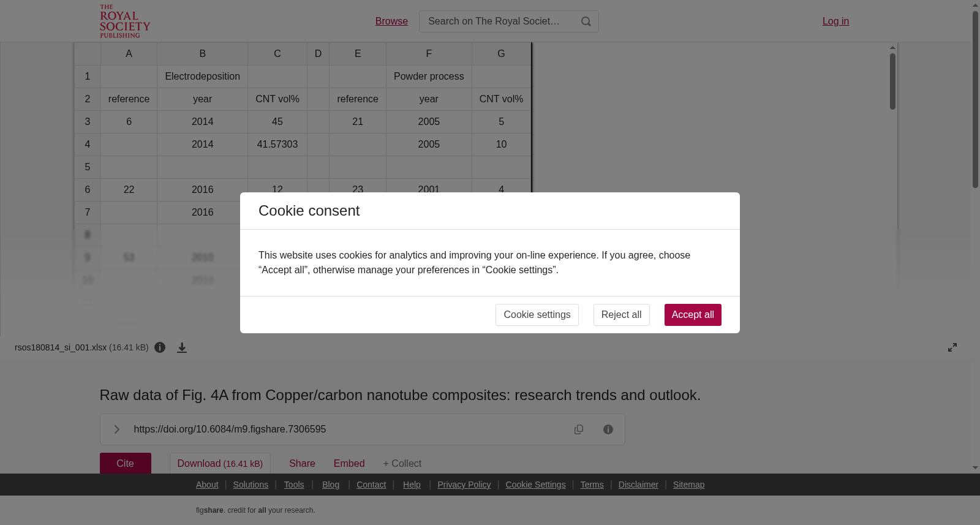The height and width of the screenshot is (525, 980).
Task: Select column A header in spreadsheet
Action: [129, 54]
